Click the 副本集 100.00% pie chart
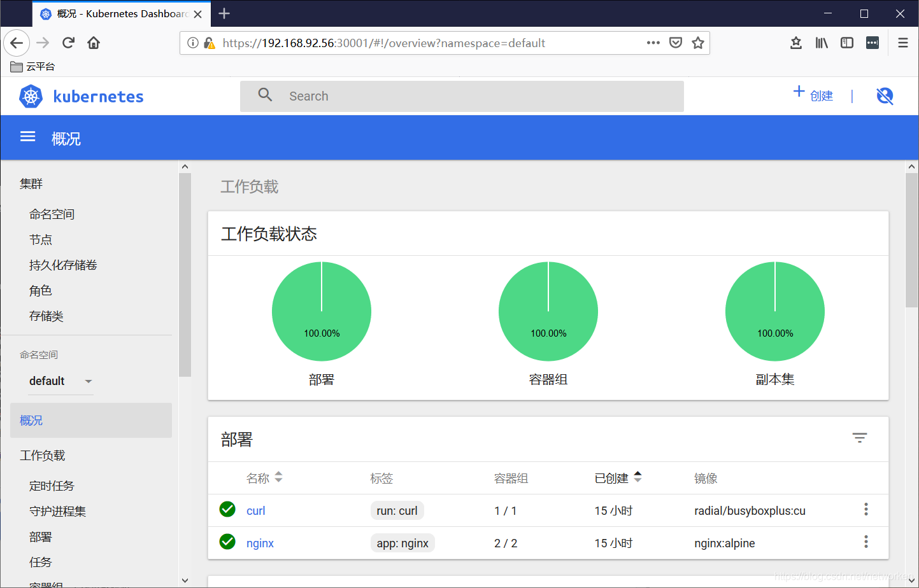 coord(775,311)
